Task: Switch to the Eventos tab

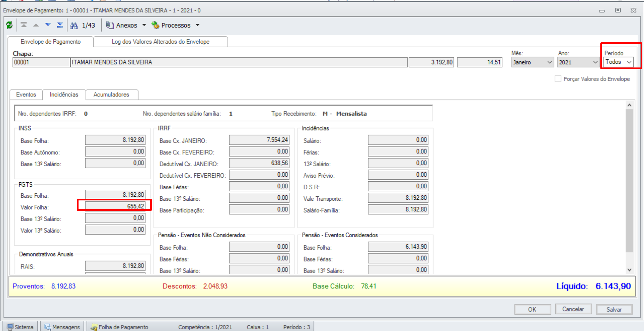Action: tap(26, 95)
